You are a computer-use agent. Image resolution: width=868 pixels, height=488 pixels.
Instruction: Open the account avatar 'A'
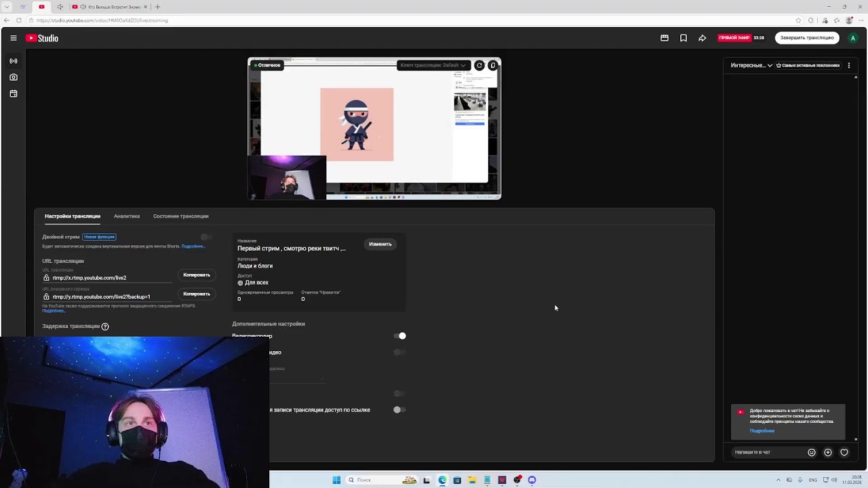pos(853,38)
